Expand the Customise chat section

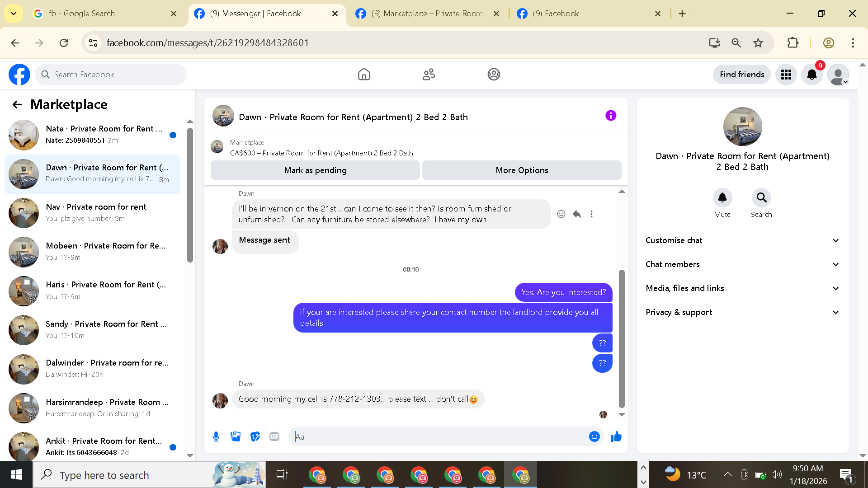click(x=742, y=240)
